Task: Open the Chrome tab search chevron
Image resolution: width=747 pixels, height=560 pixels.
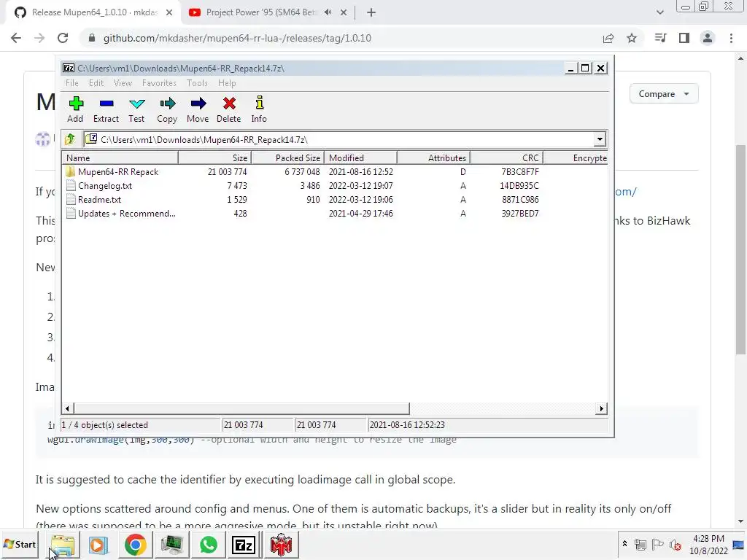Action: coord(659,12)
